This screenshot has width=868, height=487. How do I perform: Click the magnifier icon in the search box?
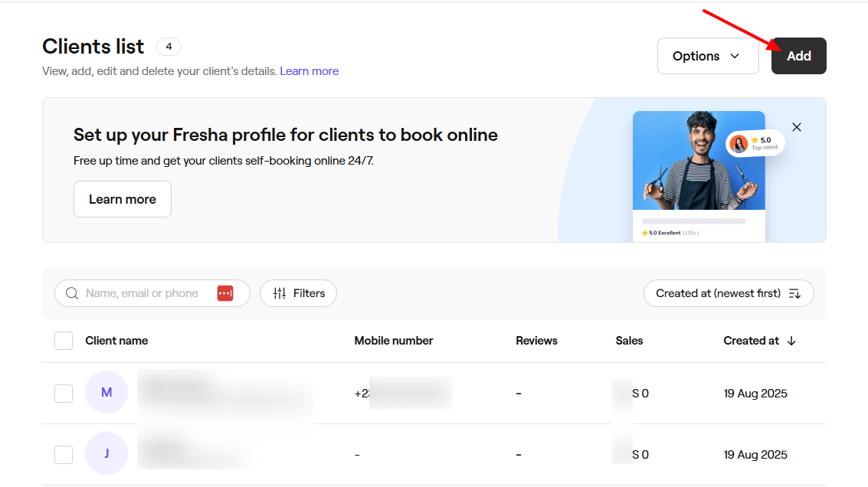tap(72, 293)
